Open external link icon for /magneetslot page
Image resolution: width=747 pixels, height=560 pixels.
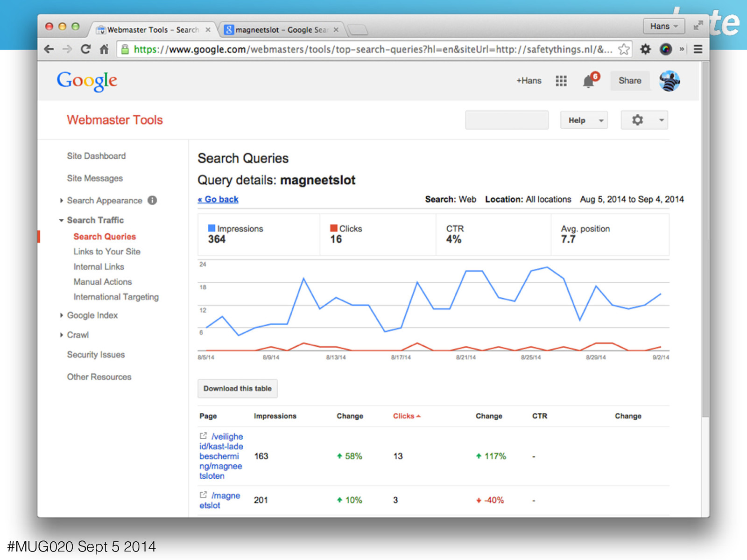203,495
